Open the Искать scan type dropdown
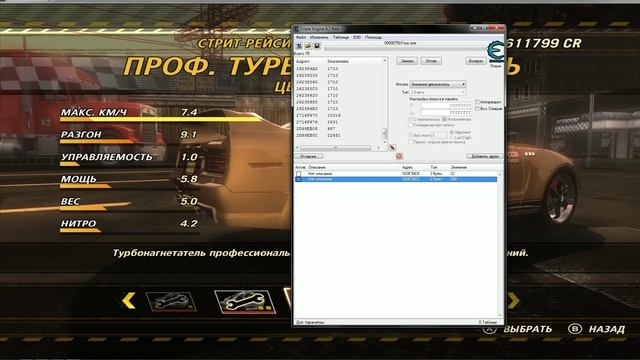This screenshot has width=640, height=360. pyautogui.click(x=438, y=84)
